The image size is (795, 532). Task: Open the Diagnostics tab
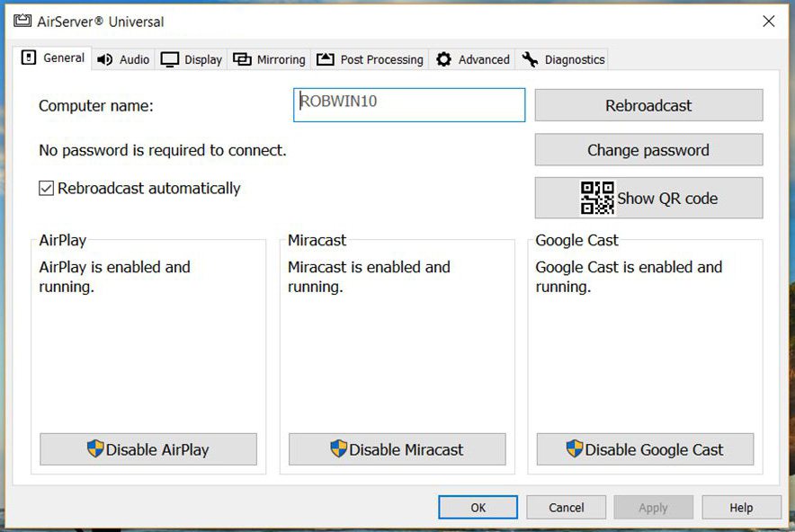tap(562, 59)
